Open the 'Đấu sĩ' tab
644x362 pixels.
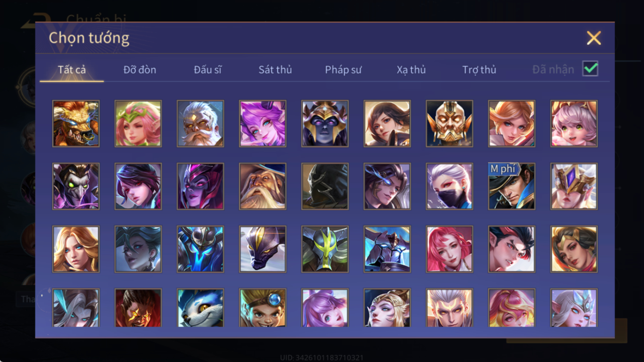pyautogui.click(x=208, y=70)
